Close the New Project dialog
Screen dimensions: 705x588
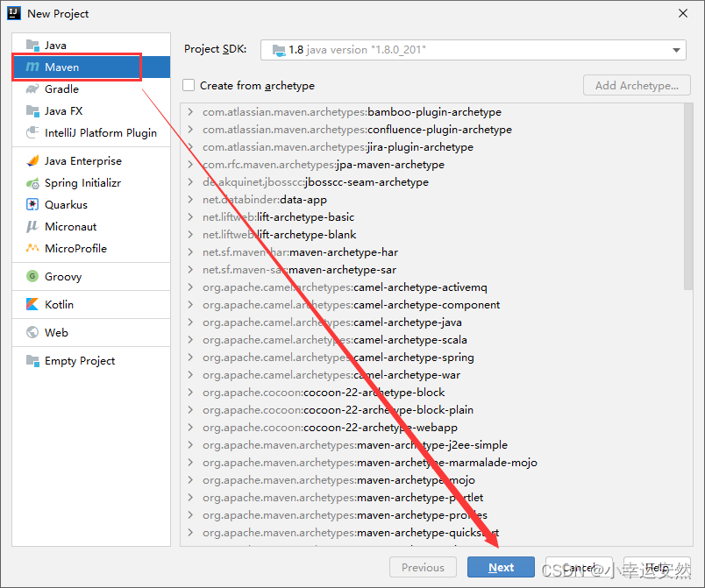pyautogui.click(x=682, y=13)
